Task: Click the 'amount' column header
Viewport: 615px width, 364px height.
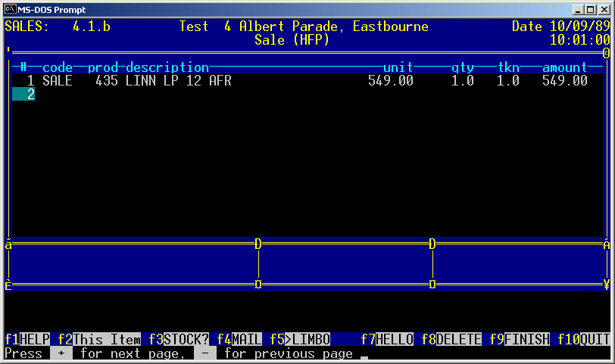Action: point(564,67)
